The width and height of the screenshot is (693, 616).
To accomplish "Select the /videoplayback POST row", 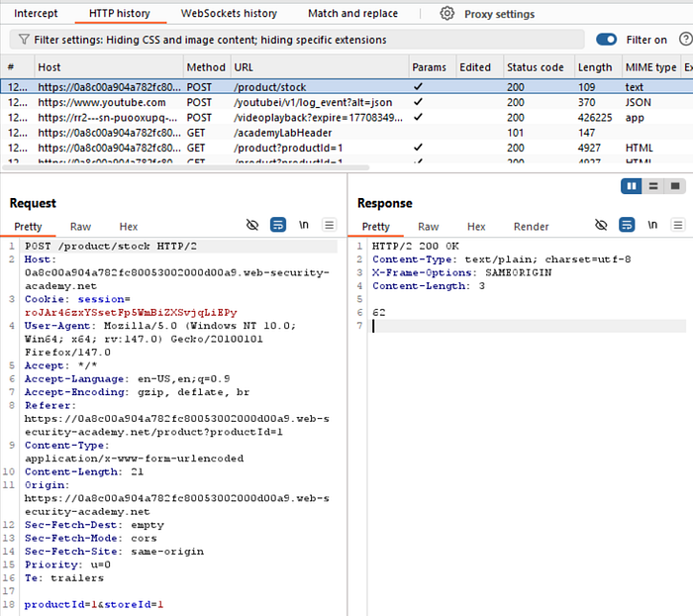I will [x=346, y=118].
